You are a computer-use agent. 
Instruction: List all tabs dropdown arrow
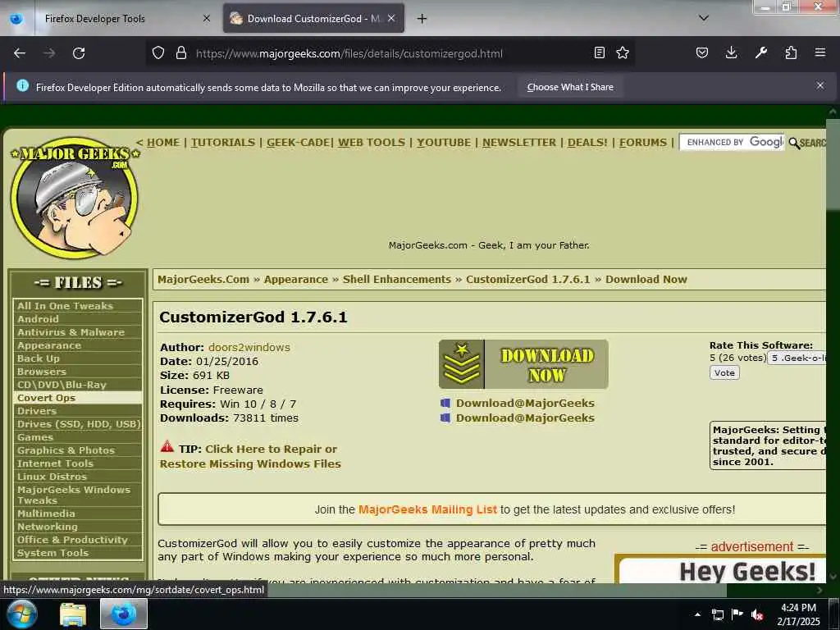pos(704,18)
